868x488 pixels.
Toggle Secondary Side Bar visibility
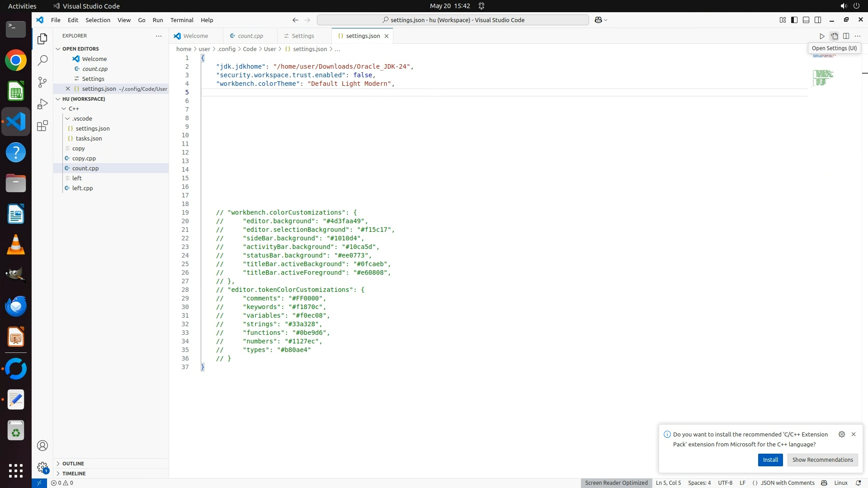[x=818, y=20]
